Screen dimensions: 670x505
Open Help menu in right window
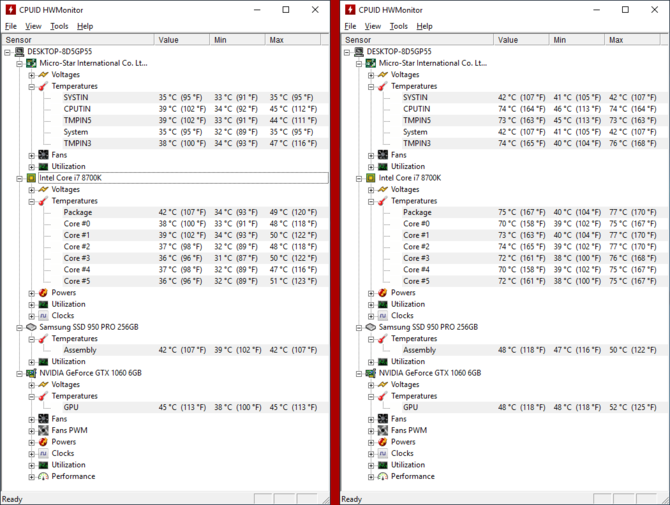pos(424,26)
